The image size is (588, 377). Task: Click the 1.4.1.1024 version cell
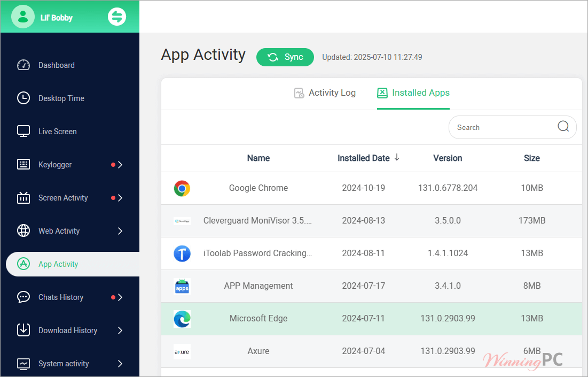[448, 253]
